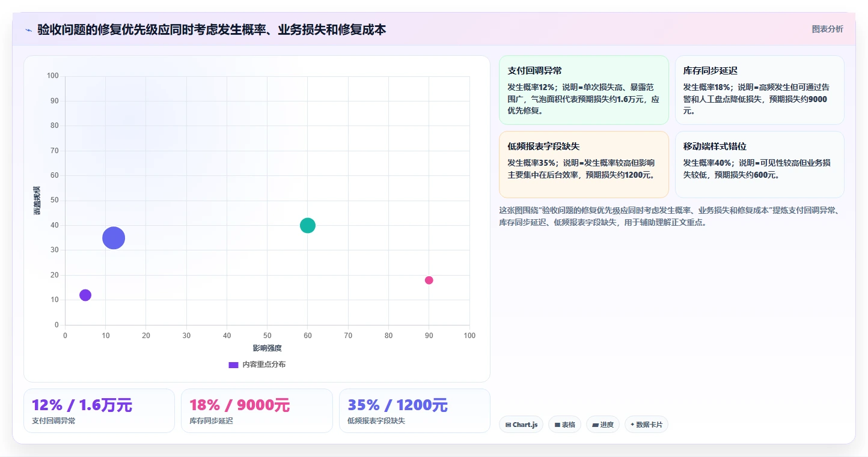Viewport: 868px width, 457px height.
Task: Click 支付回调异常 label under 12% stat
Action: click(53, 421)
